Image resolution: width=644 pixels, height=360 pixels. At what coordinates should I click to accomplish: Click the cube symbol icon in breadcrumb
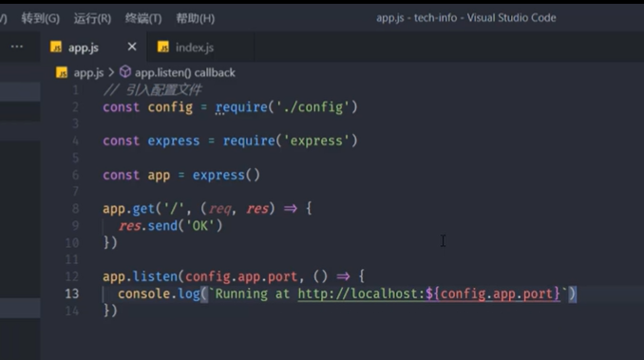pos(125,72)
